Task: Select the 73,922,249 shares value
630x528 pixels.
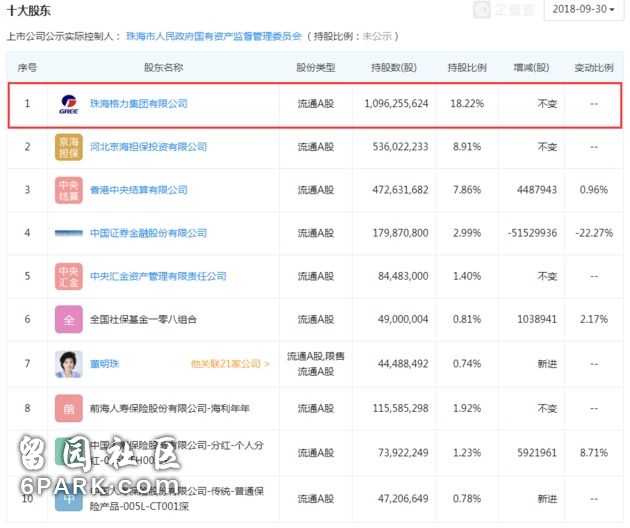Action: pos(403,453)
